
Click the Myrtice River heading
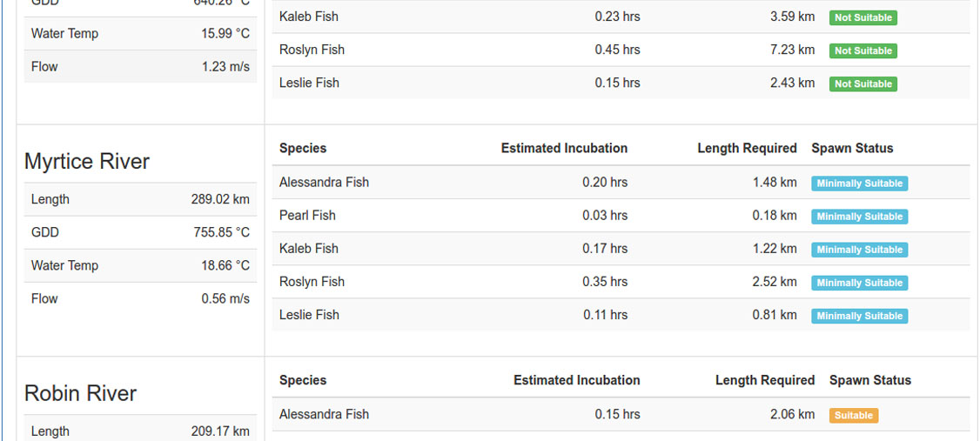[87, 162]
